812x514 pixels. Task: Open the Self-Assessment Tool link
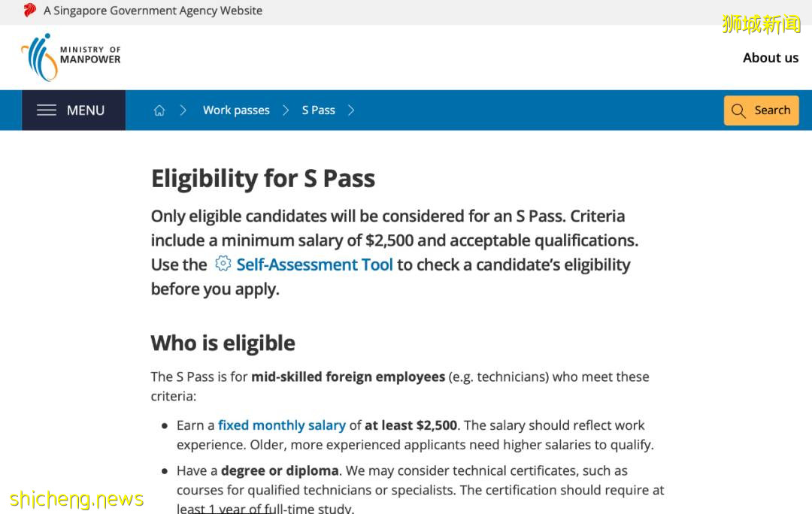[x=314, y=265]
